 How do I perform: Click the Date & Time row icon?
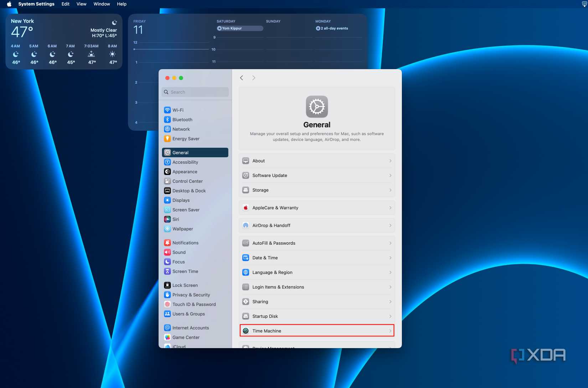click(x=246, y=258)
